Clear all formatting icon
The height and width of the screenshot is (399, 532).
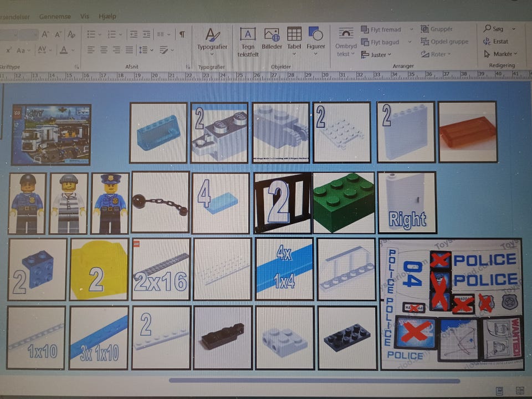pyautogui.click(x=71, y=34)
